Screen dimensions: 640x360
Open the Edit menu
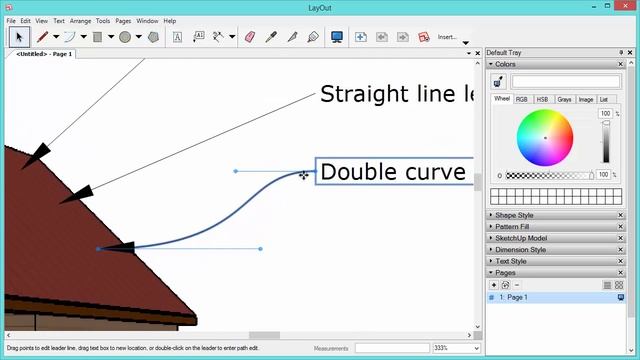tap(25, 21)
